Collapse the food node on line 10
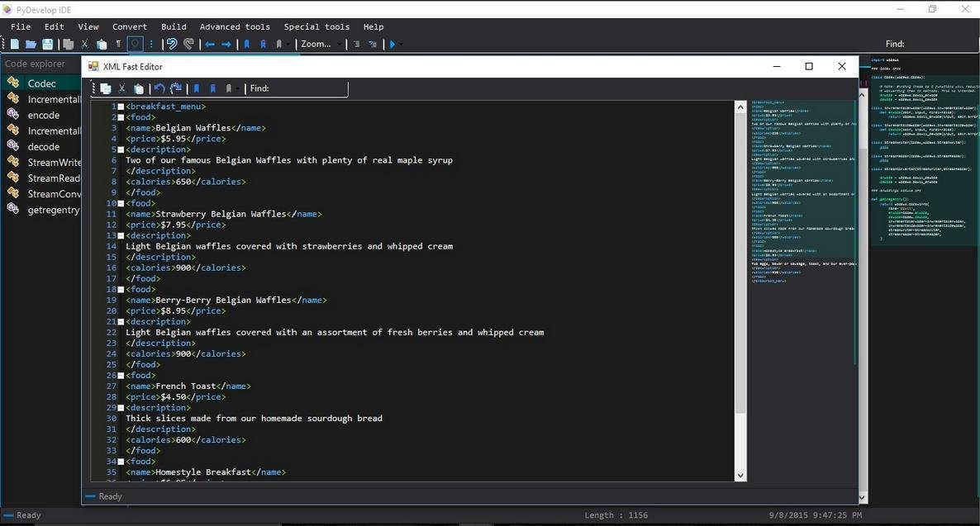This screenshot has width=980, height=526. (121, 204)
